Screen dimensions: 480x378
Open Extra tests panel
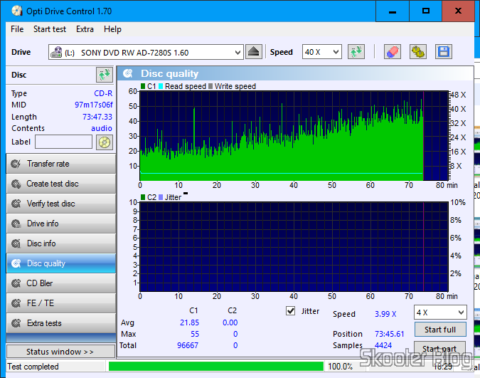61,323
